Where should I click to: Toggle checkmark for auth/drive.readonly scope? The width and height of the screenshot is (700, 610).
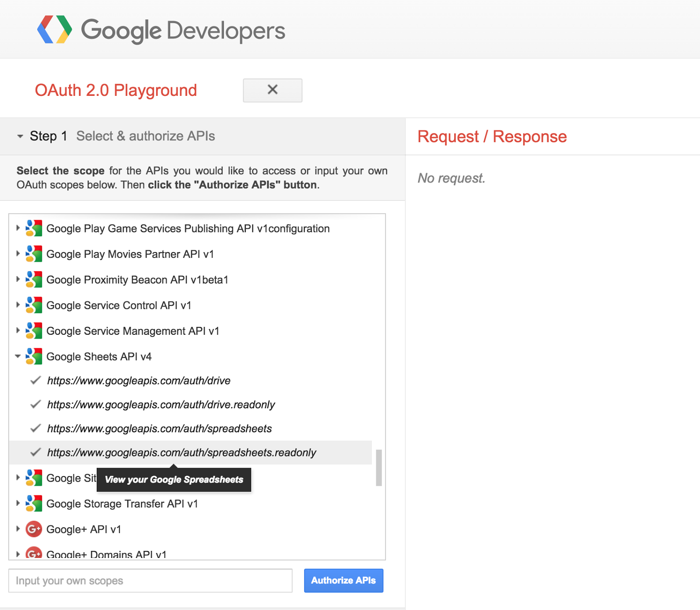tap(36, 404)
